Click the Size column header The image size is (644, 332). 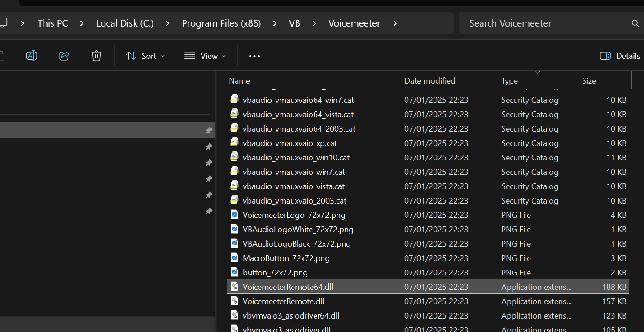[x=589, y=81]
